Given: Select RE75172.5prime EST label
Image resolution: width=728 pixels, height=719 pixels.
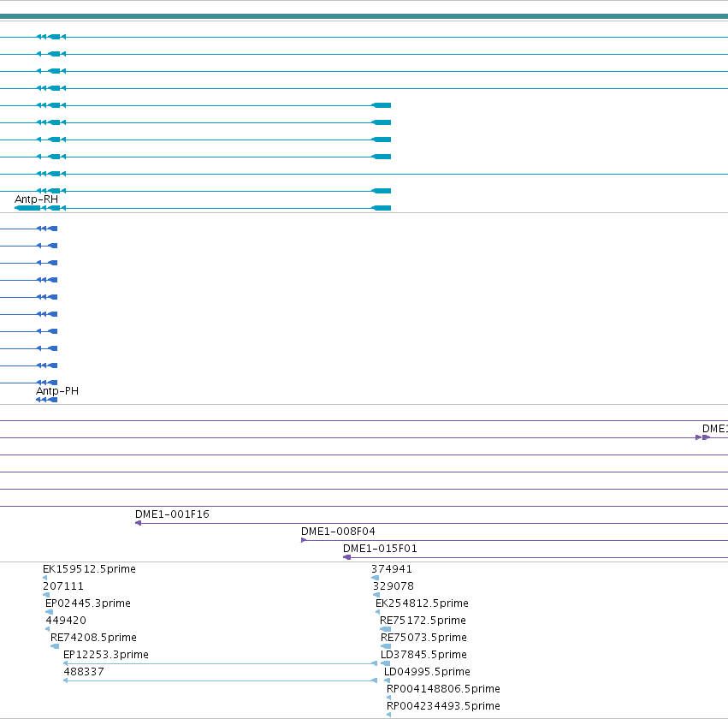Looking at the screenshot, I should 423,621.
